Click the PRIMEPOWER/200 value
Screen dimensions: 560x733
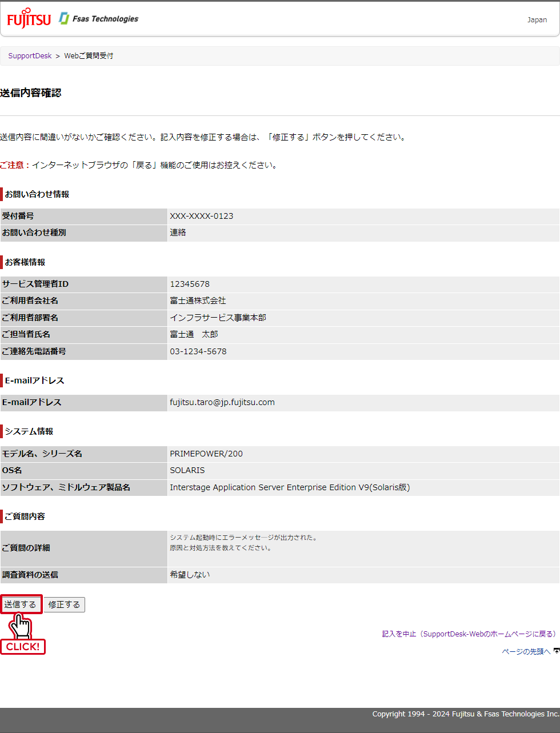[206, 454]
